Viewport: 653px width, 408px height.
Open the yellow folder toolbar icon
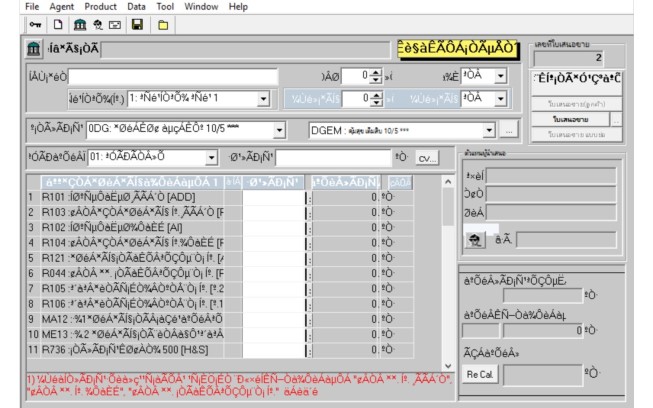(x=163, y=25)
